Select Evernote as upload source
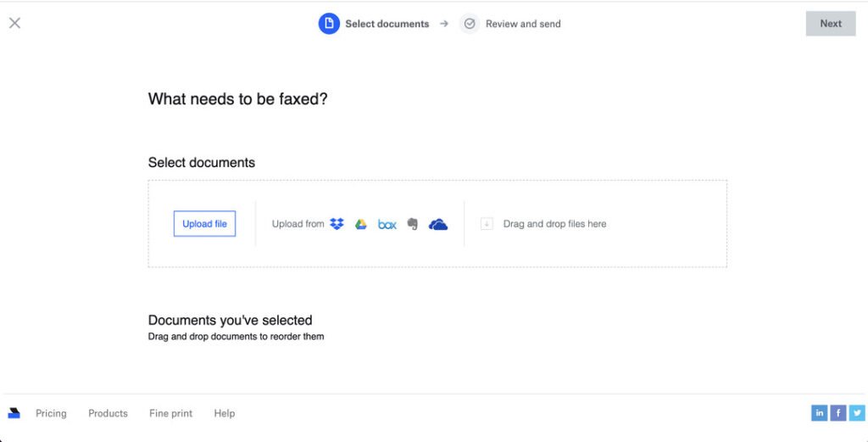Screen dimensions: 868x442 pos(413,224)
